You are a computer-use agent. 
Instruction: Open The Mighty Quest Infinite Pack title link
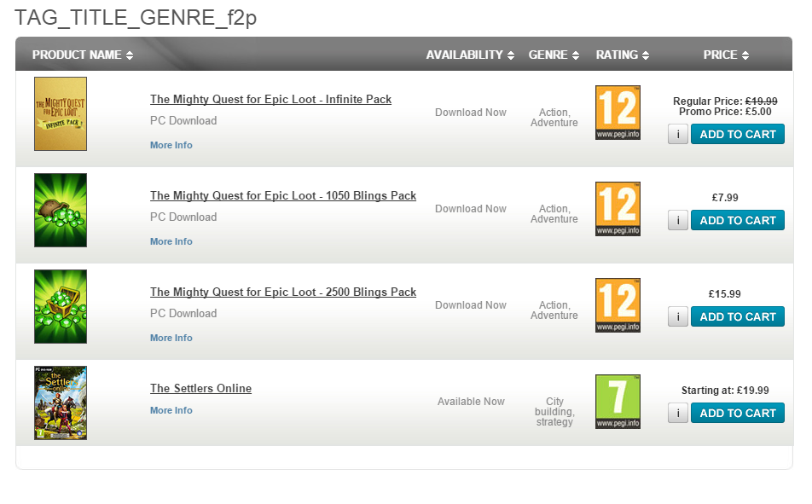point(271,99)
